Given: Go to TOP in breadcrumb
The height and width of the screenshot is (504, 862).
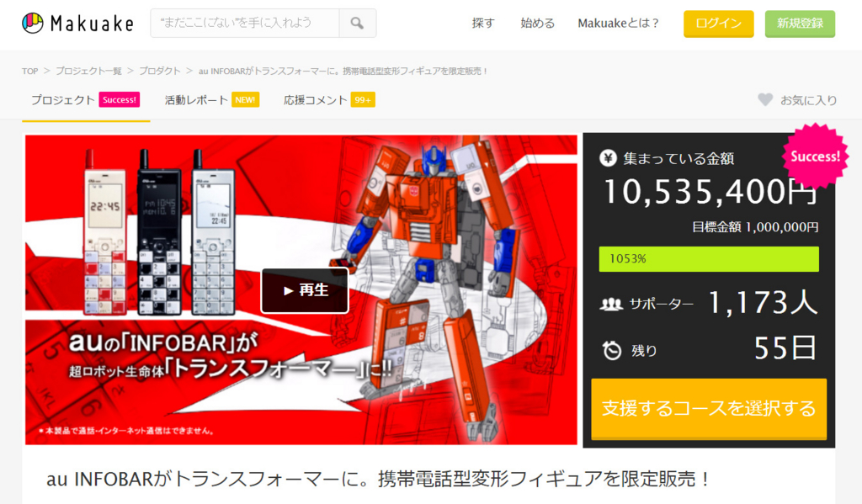Looking at the screenshot, I should (x=29, y=71).
